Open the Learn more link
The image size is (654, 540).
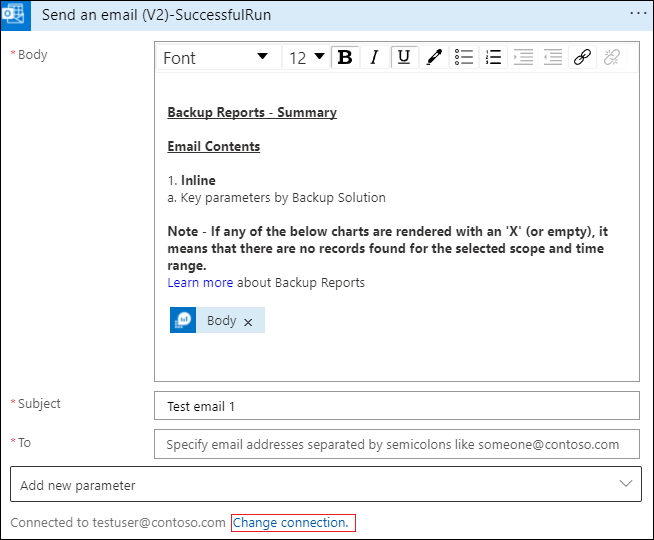tap(200, 283)
